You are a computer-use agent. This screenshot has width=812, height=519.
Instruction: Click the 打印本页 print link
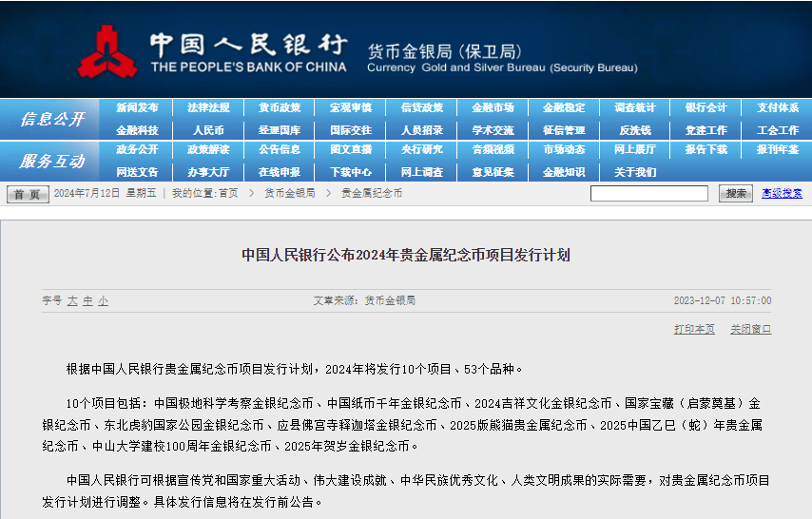694,329
